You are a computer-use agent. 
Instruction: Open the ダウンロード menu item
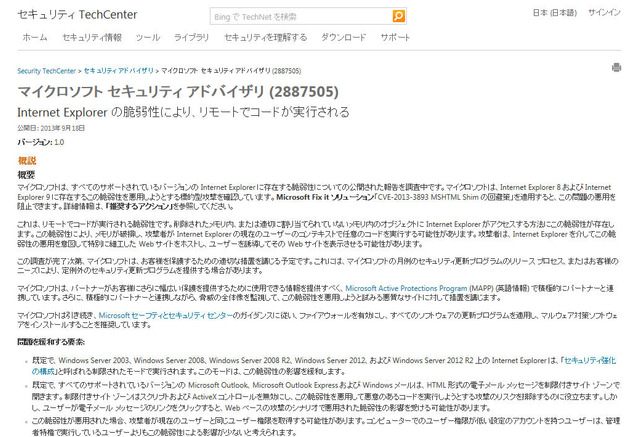pos(344,38)
